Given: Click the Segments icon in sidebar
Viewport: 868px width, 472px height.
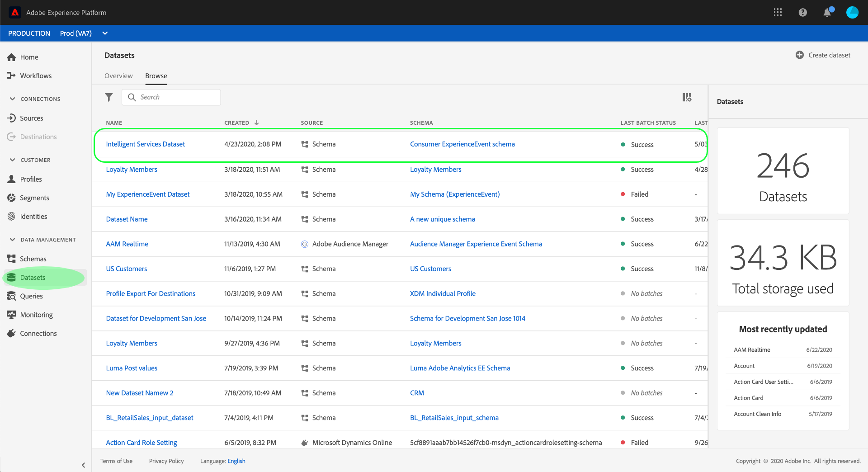Looking at the screenshot, I should click(x=11, y=198).
